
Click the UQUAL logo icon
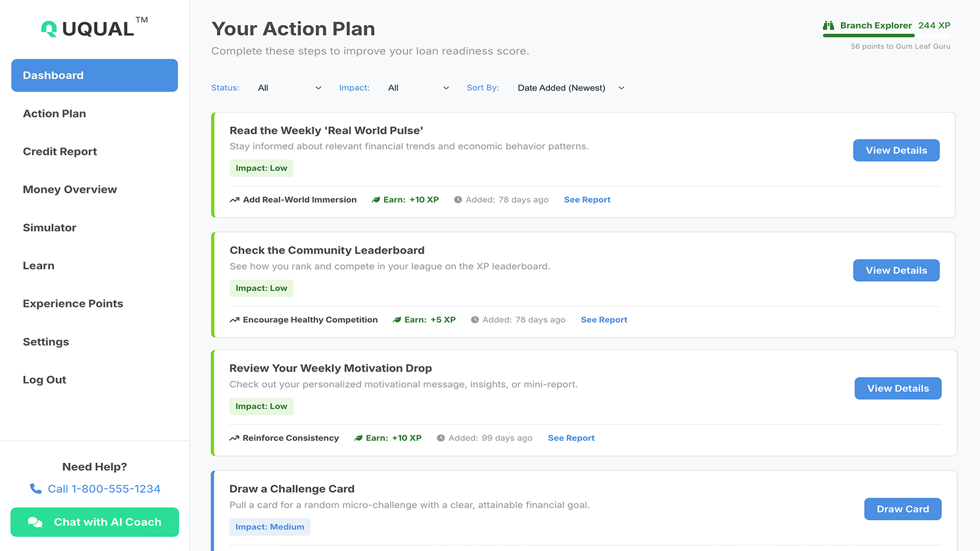coord(49,29)
